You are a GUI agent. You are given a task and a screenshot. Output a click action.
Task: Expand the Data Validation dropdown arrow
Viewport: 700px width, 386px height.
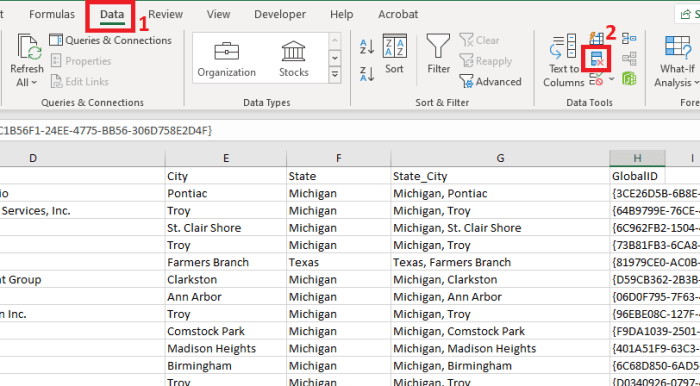(612, 80)
